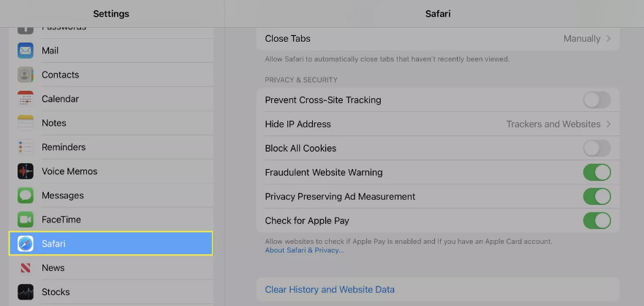Select the highlighted Safari sidebar row
The image size is (644, 306).
111,244
